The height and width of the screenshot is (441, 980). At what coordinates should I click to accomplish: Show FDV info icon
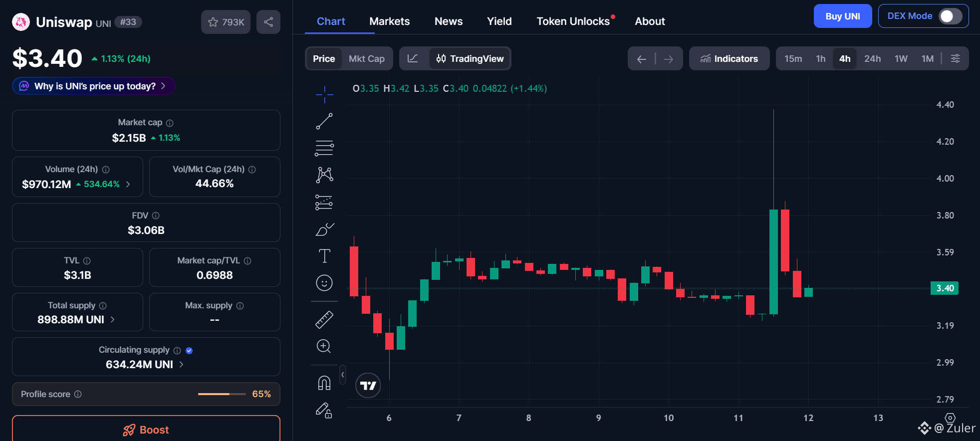[x=156, y=216]
